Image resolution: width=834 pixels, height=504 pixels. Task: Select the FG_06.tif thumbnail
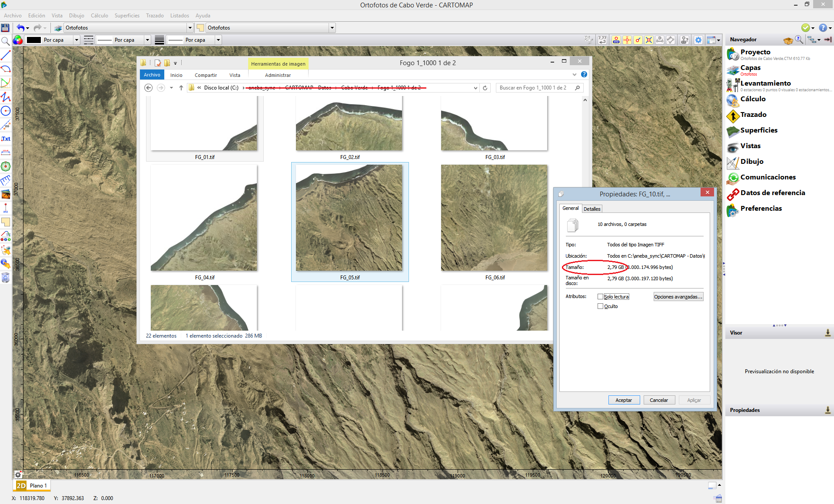tap(495, 217)
